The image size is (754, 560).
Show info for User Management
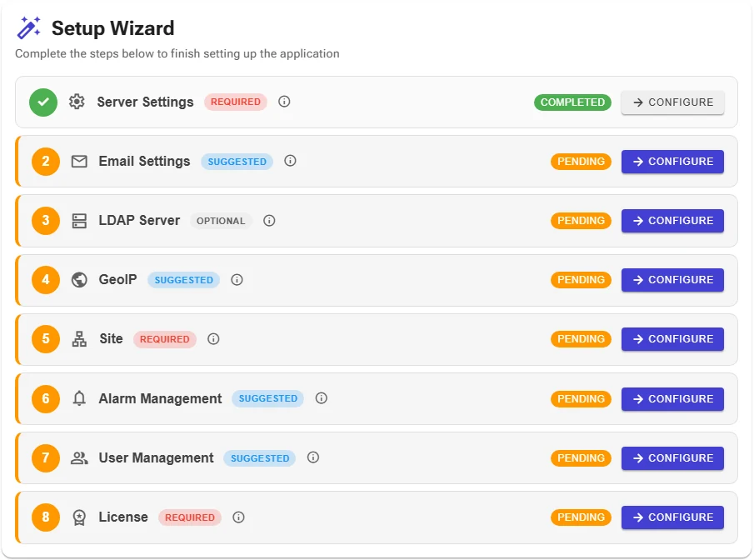313,457
